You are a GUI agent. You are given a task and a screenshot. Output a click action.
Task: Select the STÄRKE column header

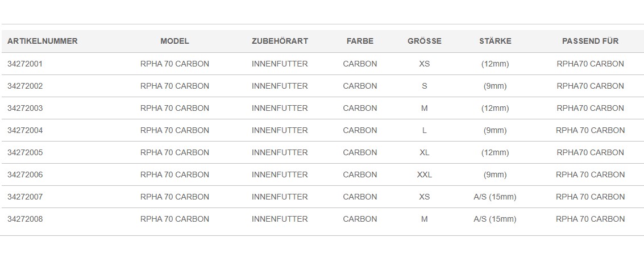tap(495, 41)
